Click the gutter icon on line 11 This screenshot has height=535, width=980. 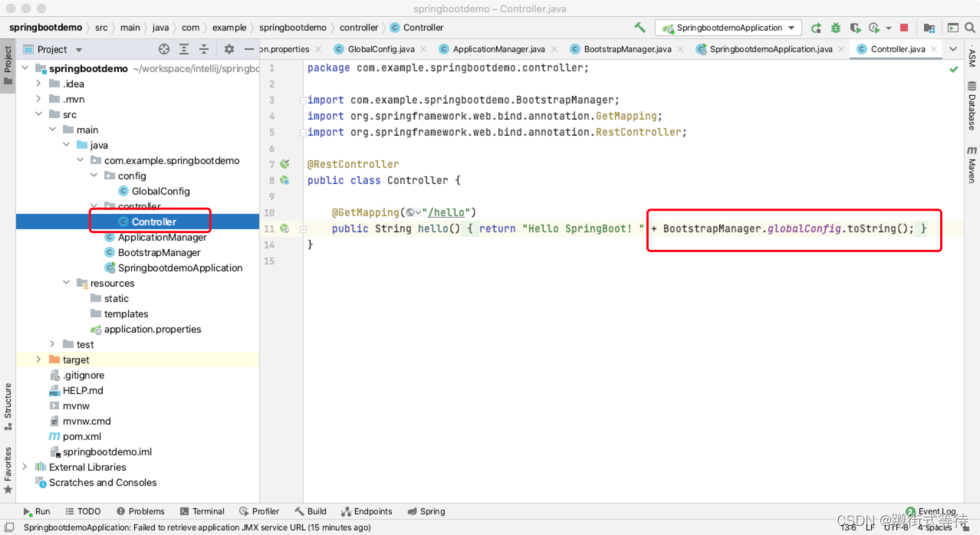[284, 228]
